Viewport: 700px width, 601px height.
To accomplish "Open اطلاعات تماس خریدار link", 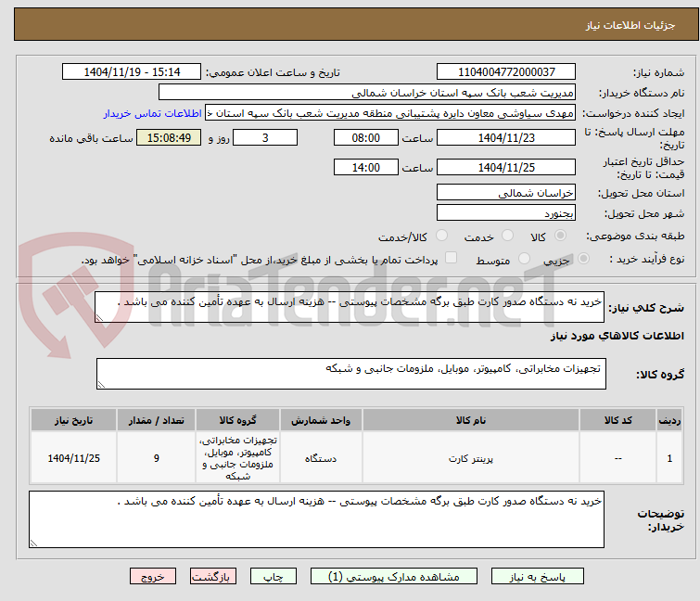I will [153, 113].
